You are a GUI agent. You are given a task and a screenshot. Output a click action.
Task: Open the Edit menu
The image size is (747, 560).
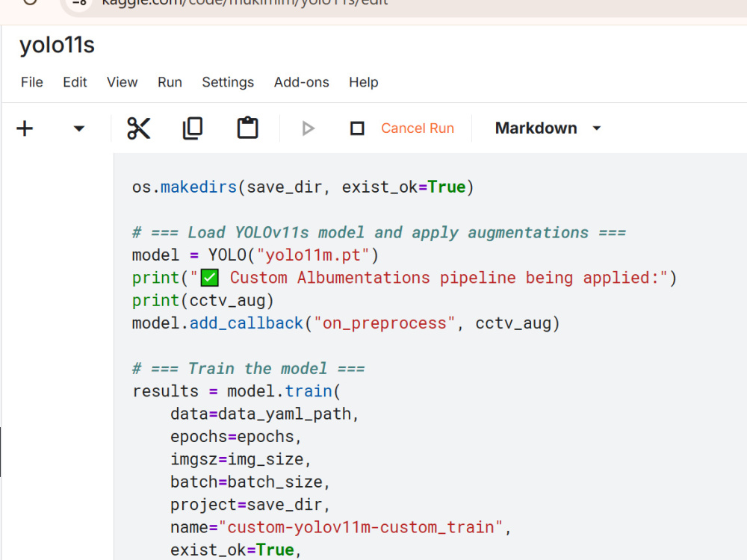75,82
